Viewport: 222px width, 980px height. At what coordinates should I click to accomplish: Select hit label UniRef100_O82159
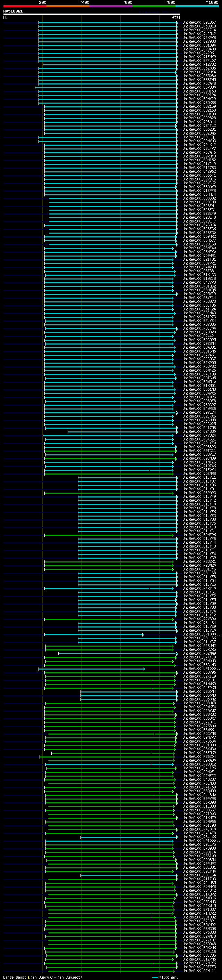199,106
